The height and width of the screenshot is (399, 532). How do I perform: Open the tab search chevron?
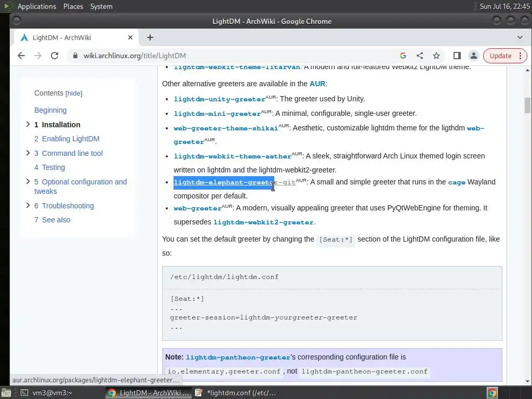(x=520, y=37)
